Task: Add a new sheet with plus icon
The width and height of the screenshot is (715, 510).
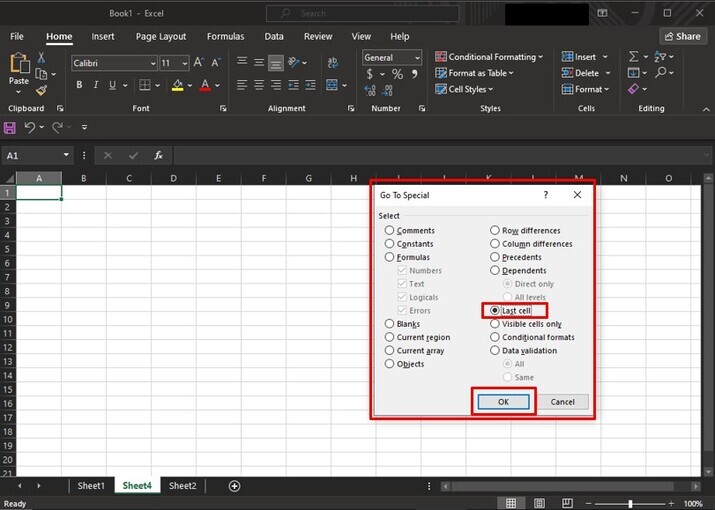Action: (235, 486)
